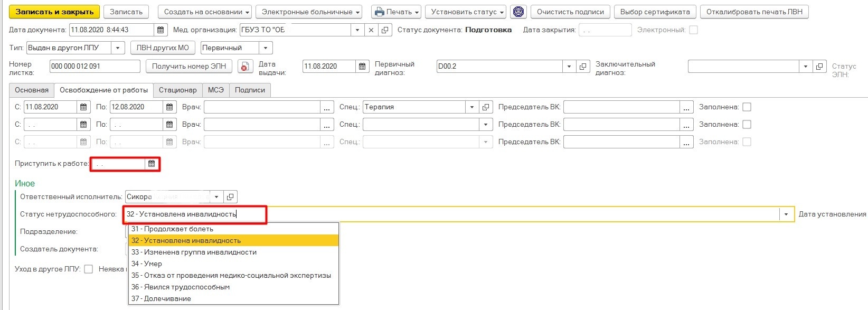The image size is (868, 310).
Task: Expand the Тип dropdown Выдан в другом ЛПУ
Action: (x=118, y=48)
